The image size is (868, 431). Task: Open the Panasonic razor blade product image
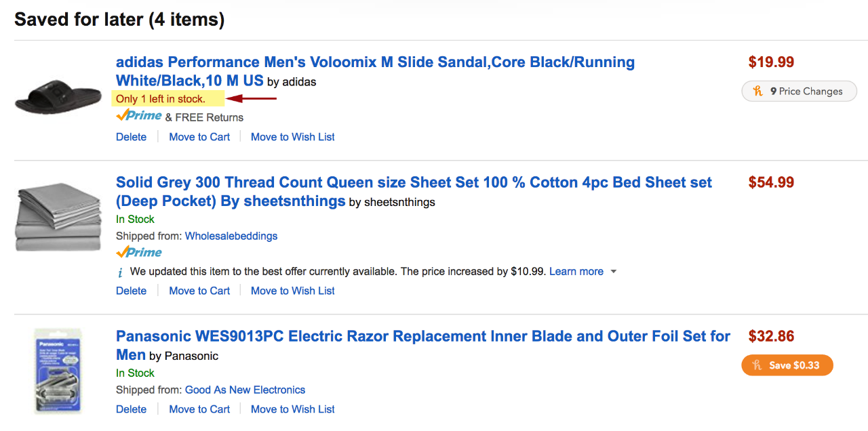click(x=58, y=371)
